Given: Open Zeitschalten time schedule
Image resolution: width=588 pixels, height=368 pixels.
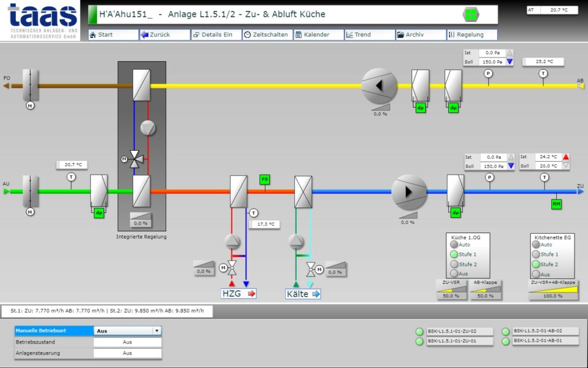Looking at the screenshot, I should (267, 34).
